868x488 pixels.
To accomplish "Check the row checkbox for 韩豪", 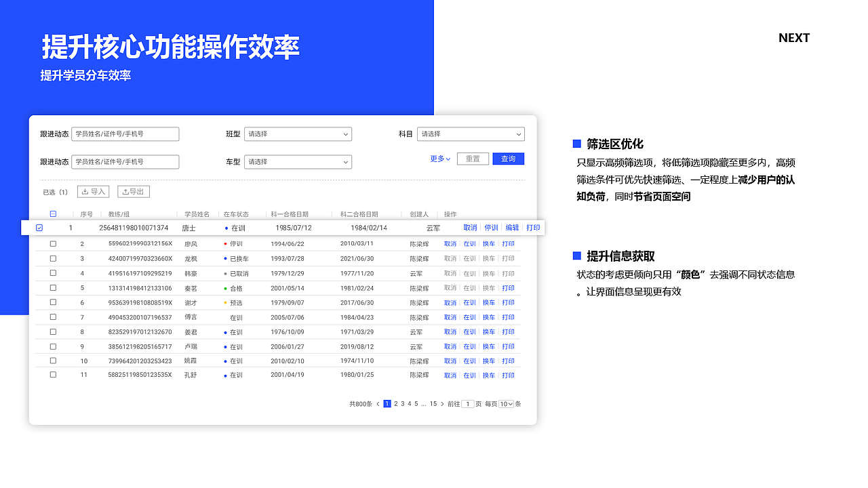I will 53,273.
